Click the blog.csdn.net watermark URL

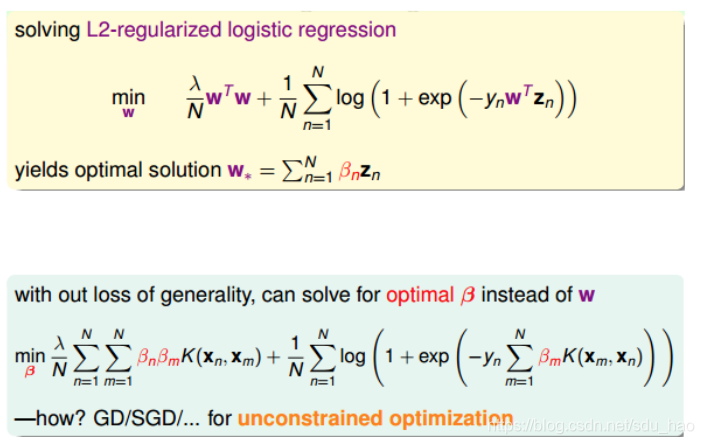tap(592, 425)
